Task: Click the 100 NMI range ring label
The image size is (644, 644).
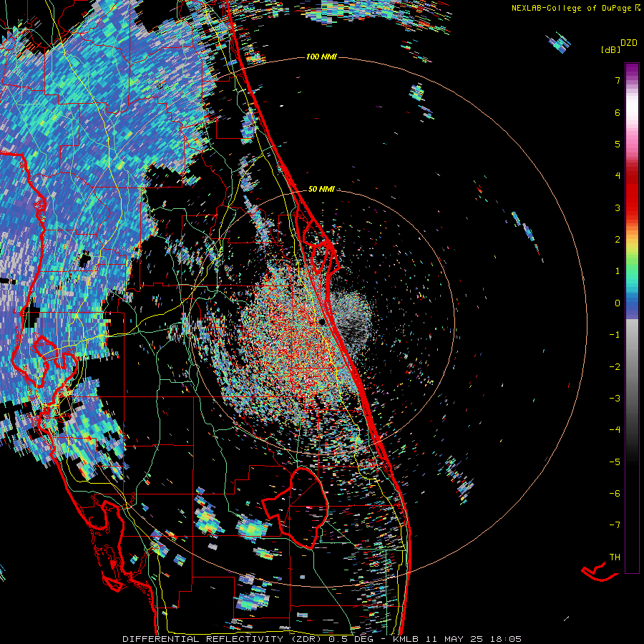Action: tap(321, 57)
